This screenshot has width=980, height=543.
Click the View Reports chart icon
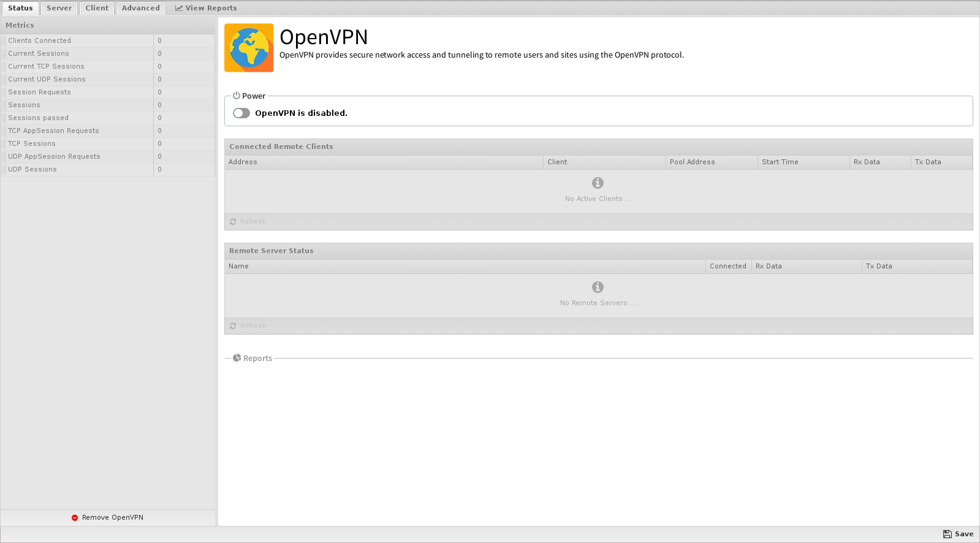pos(179,8)
